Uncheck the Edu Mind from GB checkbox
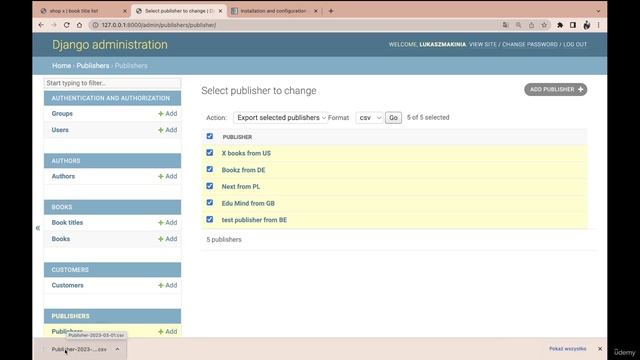 [210, 202]
